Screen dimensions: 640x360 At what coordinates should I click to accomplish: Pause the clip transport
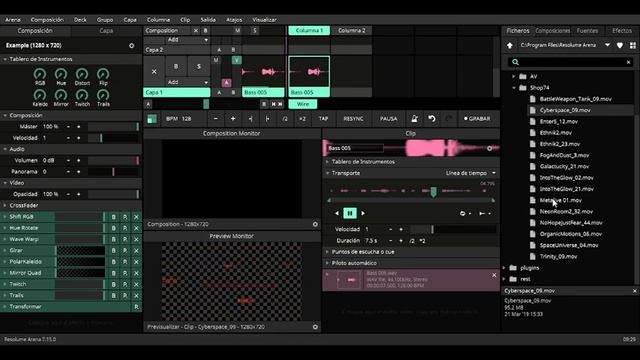tap(350, 213)
